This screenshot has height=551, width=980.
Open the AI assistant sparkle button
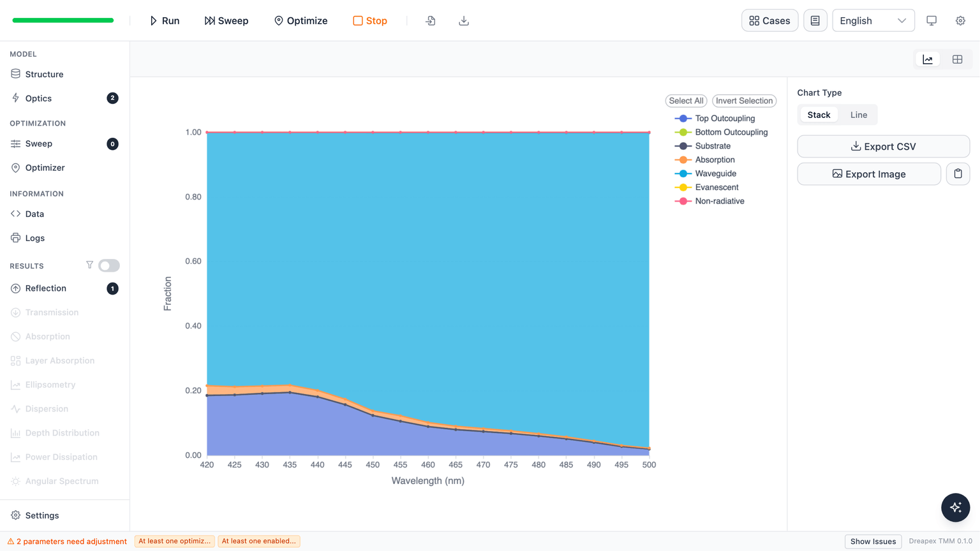tap(955, 507)
